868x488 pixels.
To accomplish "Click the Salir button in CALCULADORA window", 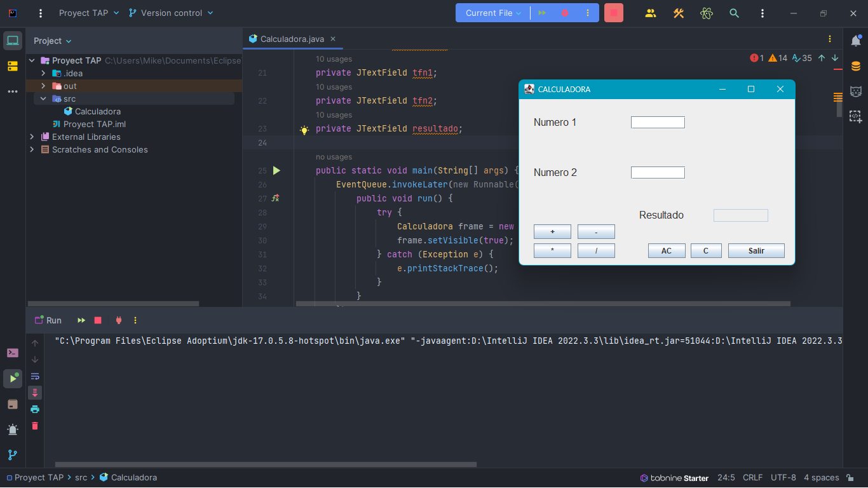I will pyautogui.click(x=756, y=251).
